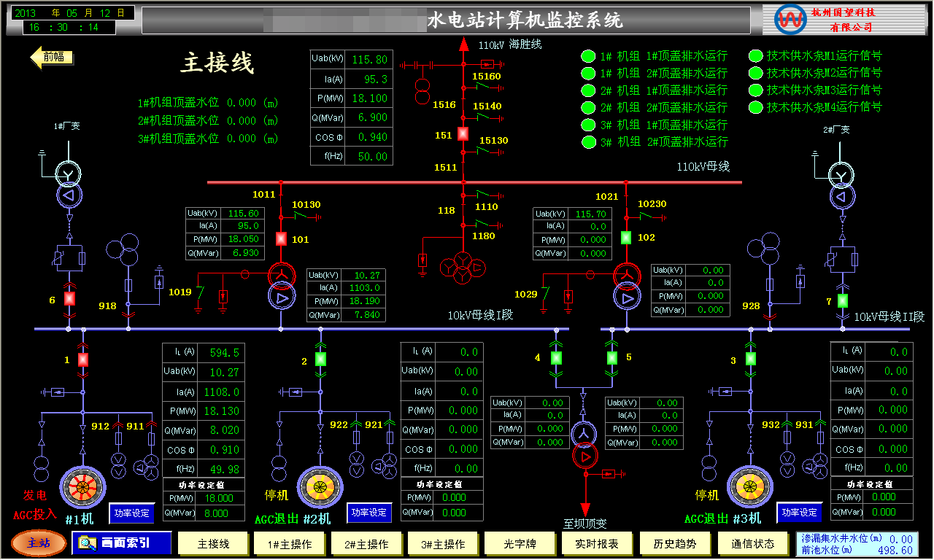Screen dimensions: 934x560
Task: Click the magnifier icon on 画面索引
Action: [x=88, y=542]
